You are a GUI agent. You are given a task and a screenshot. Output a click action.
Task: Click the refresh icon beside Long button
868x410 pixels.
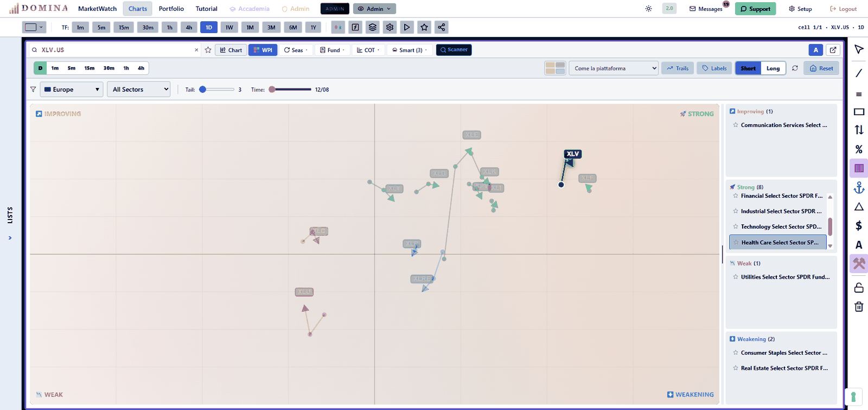coord(795,68)
